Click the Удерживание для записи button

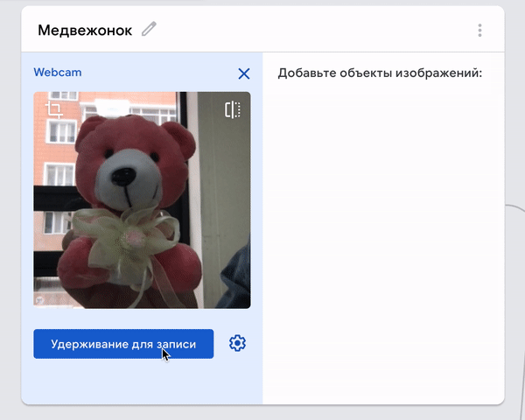pos(123,344)
